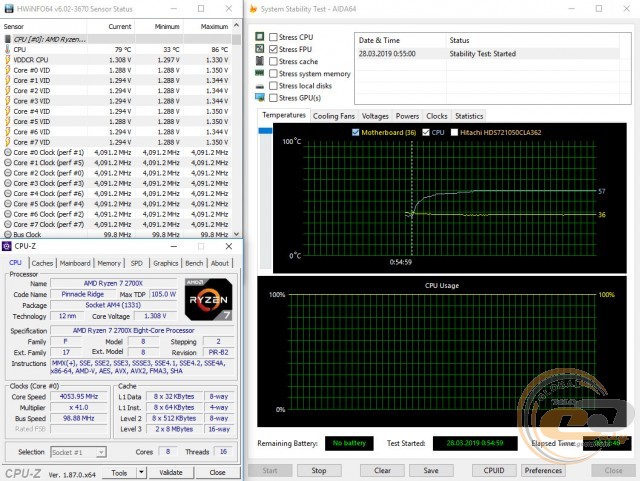Screen dimensions: 640x481
Task: Click the Stress CPU chip icon
Action: [x=260, y=37]
